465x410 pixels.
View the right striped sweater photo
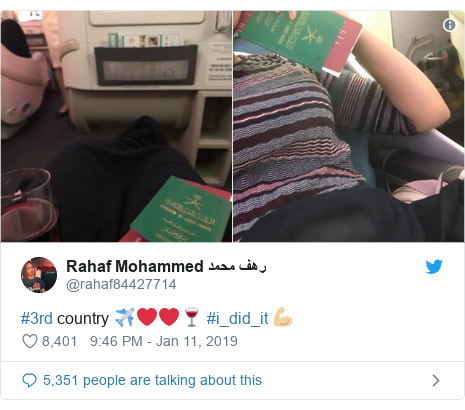(348, 126)
